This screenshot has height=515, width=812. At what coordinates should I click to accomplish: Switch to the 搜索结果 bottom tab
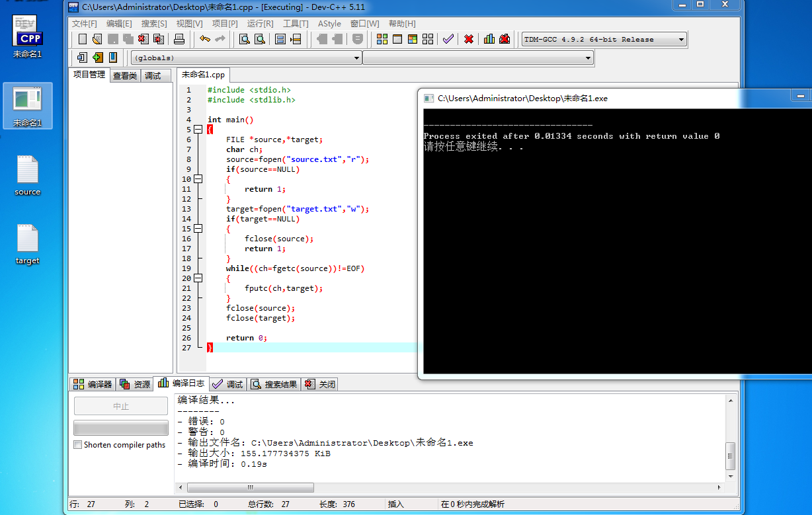click(x=273, y=384)
